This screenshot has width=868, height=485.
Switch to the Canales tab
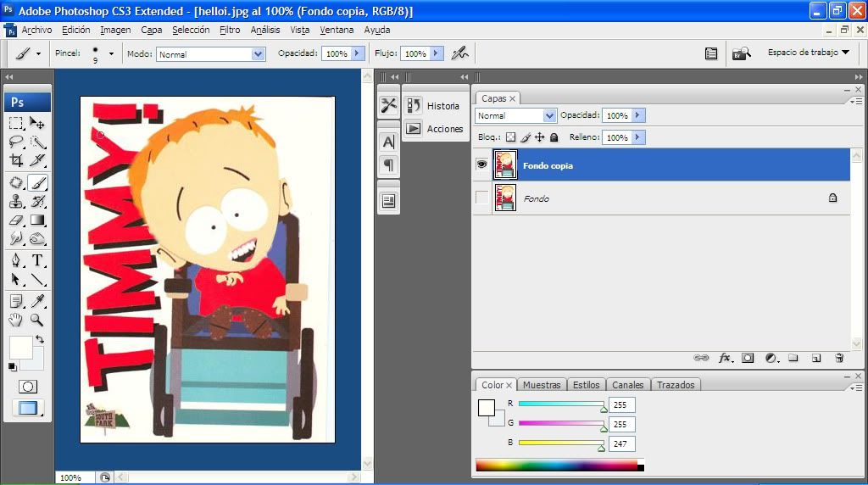pyautogui.click(x=628, y=385)
